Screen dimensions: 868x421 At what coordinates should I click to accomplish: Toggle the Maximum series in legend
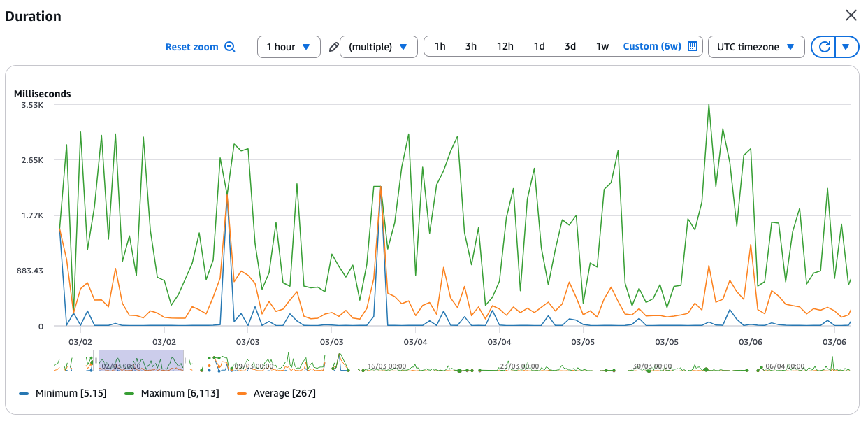[173, 393]
